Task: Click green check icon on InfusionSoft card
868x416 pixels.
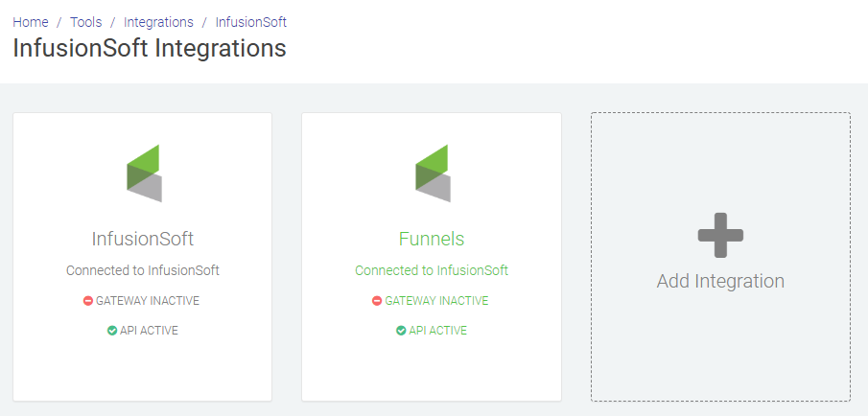Action: click(x=112, y=331)
